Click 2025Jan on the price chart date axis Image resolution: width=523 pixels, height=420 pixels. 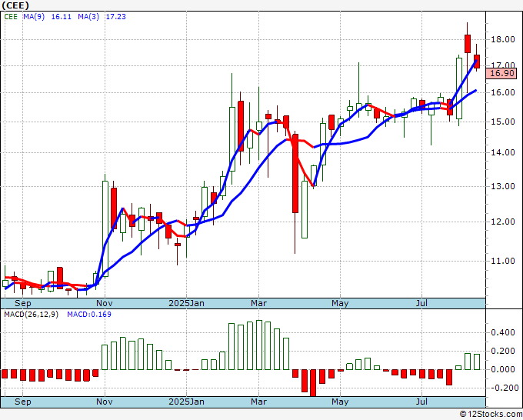pyautogui.click(x=186, y=303)
